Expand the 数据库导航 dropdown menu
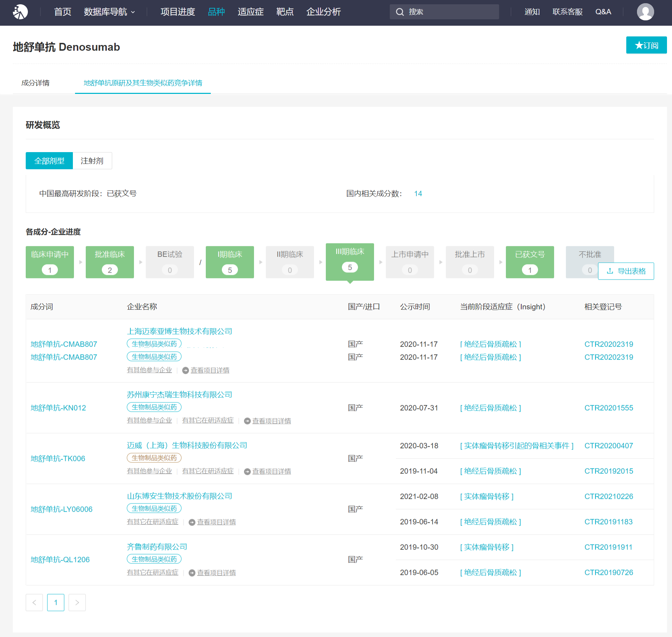672x637 pixels. [x=109, y=12]
